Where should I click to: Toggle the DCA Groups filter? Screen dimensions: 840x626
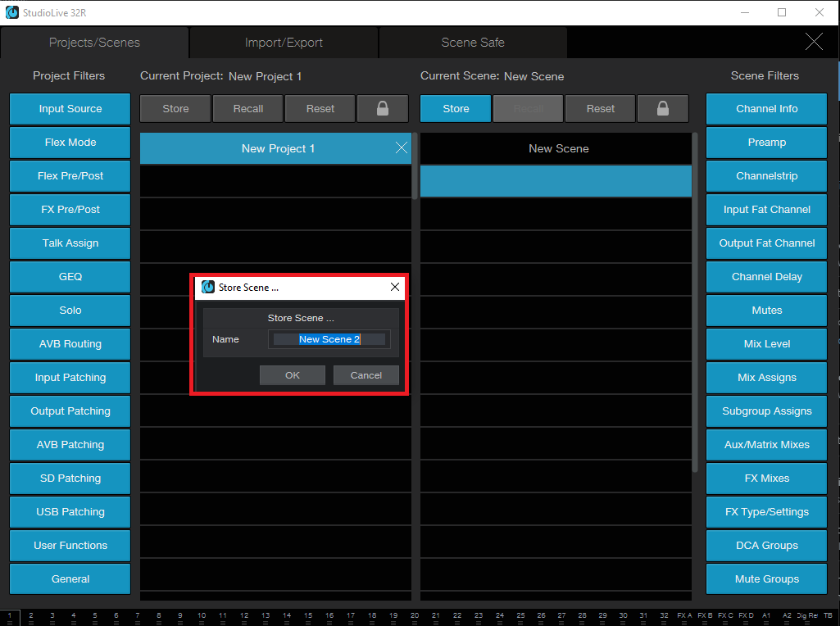pyautogui.click(x=766, y=546)
